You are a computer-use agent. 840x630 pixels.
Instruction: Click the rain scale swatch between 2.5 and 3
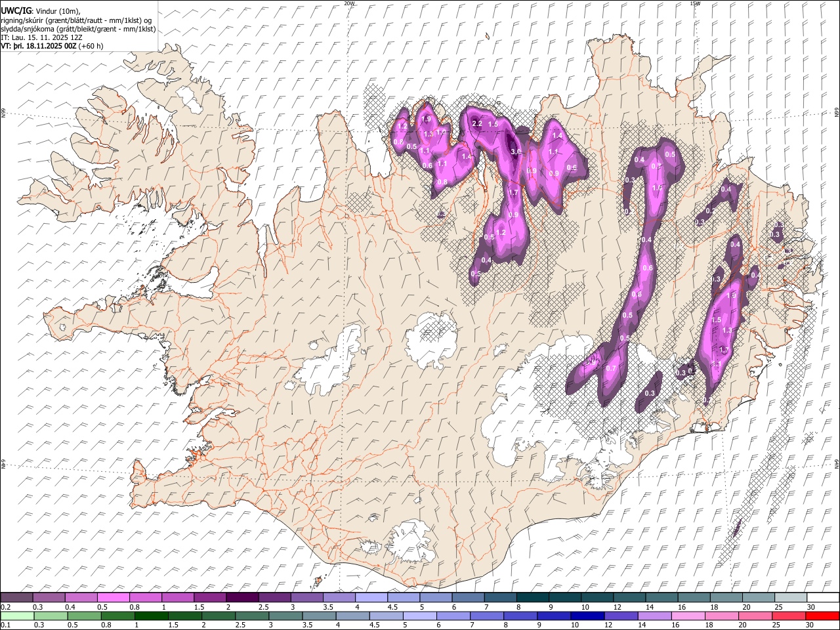tap(251, 616)
